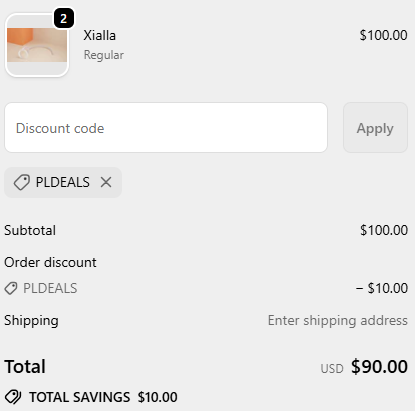Click the Discount code input field

[x=166, y=128]
